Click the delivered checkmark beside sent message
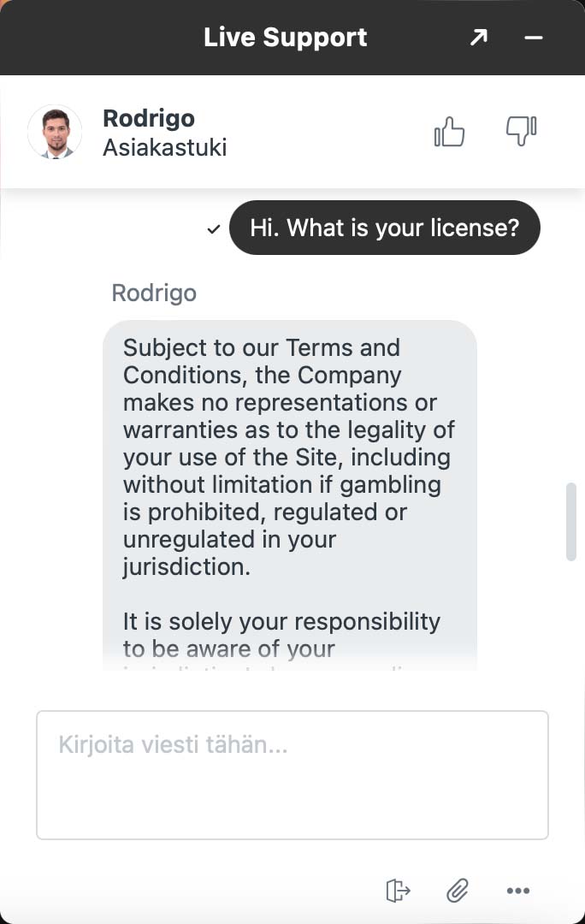 214,229
